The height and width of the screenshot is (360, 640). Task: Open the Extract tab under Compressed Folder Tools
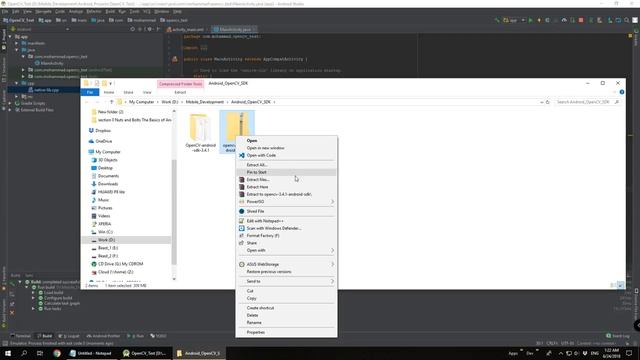(x=180, y=93)
